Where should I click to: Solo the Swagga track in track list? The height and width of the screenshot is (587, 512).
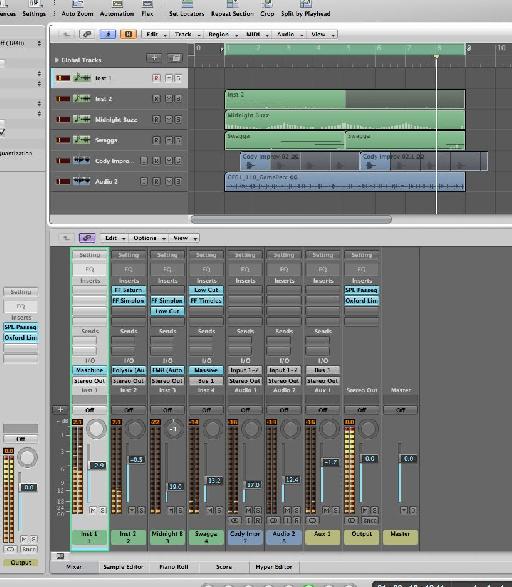178,140
